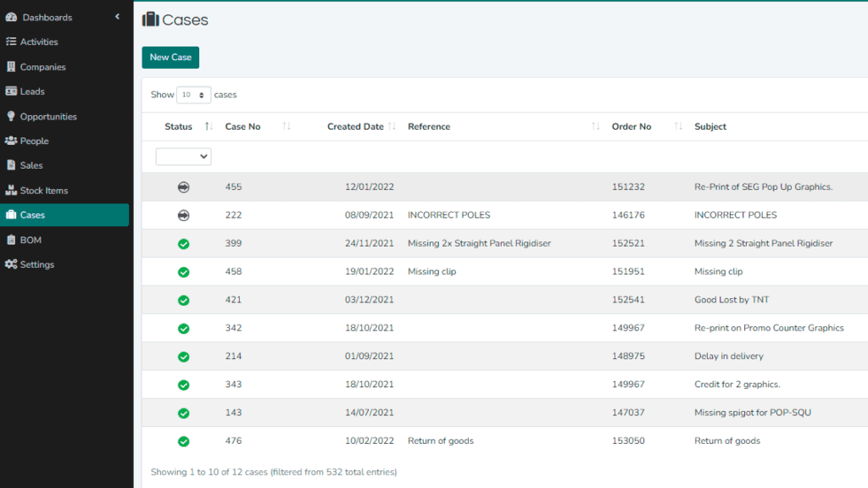Click the briefcase icon beside Cases heading

pyautogui.click(x=151, y=19)
